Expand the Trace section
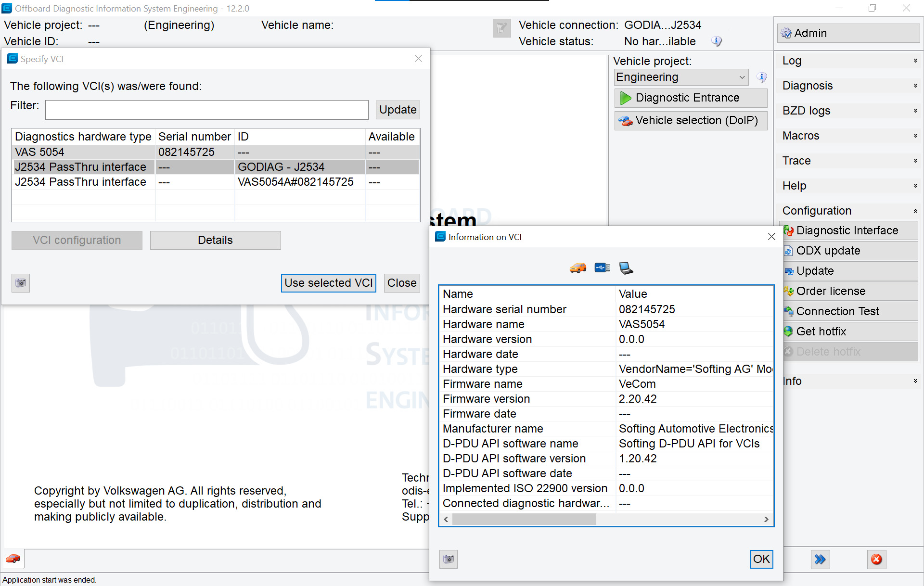The width and height of the screenshot is (924, 586). (849, 161)
